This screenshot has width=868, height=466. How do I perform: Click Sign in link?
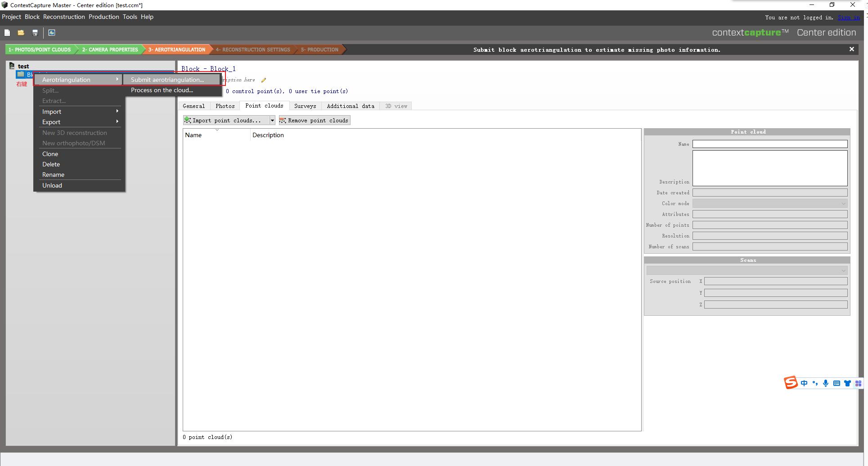click(x=848, y=18)
